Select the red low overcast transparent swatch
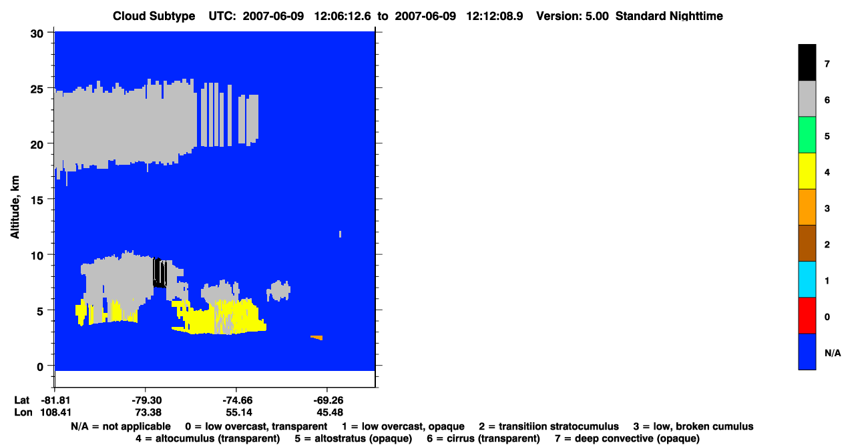The height and width of the screenshot is (445, 868). pos(807,315)
